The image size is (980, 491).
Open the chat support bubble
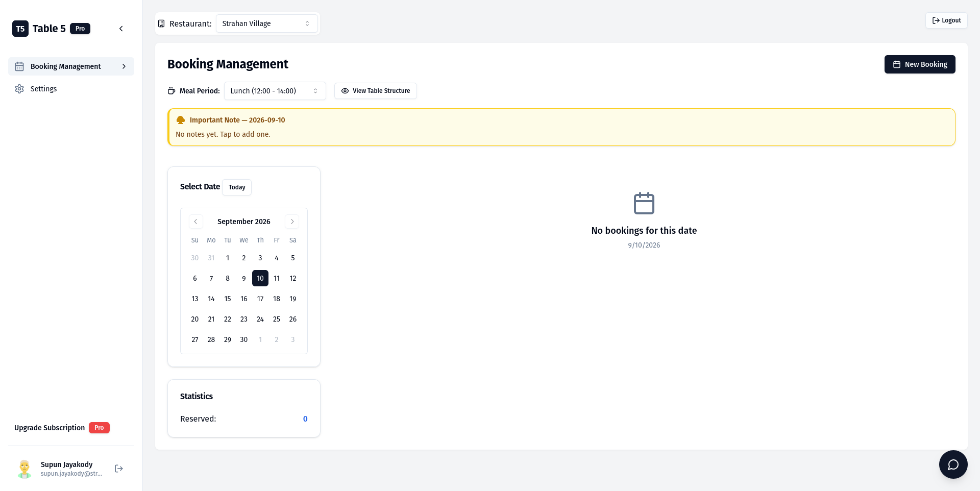953,464
